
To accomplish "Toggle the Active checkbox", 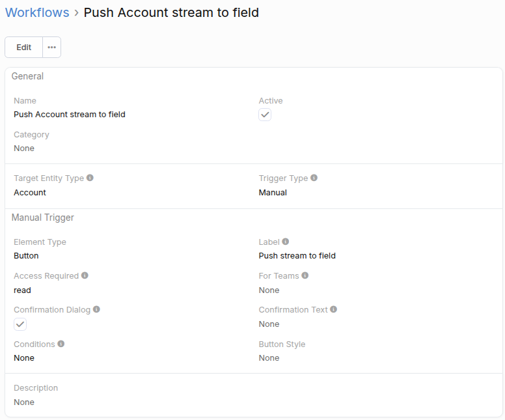I will (x=265, y=115).
